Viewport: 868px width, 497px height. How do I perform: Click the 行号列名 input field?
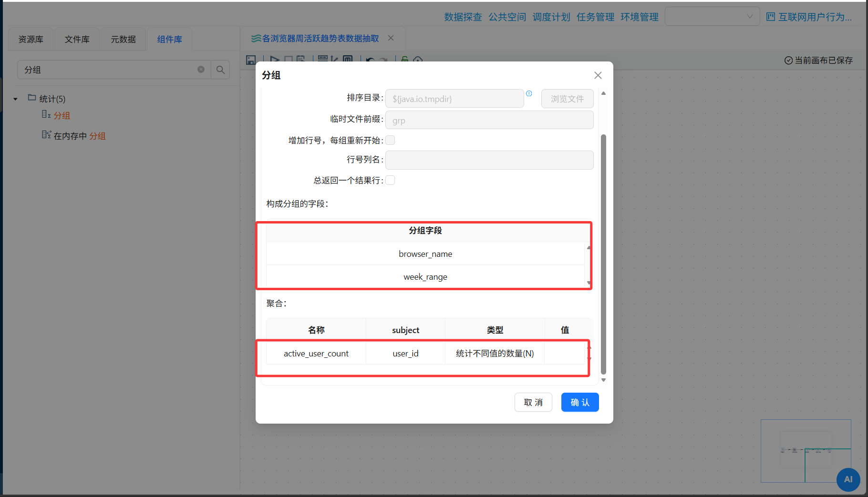(489, 160)
